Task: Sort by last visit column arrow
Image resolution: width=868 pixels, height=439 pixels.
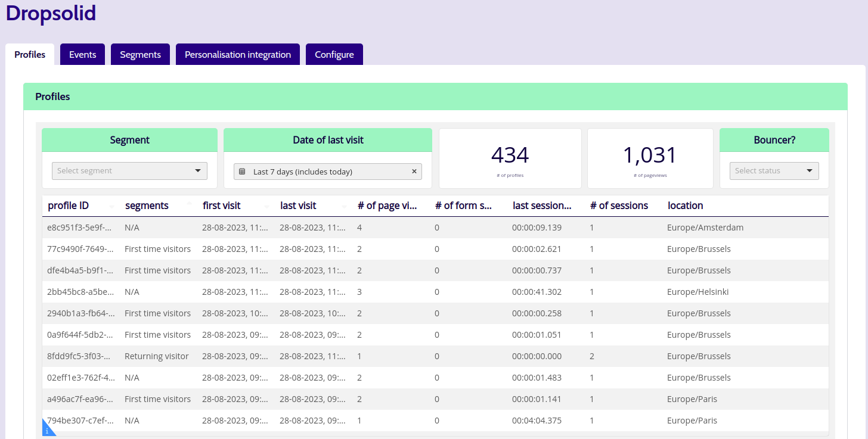Action: coord(345,206)
